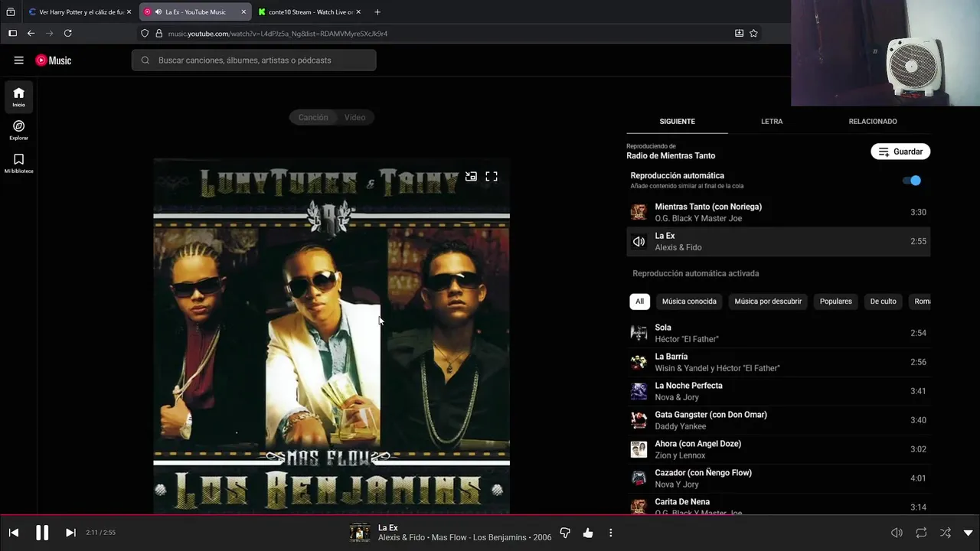The height and width of the screenshot is (551, 980).
Task: Click the Guardar playlist button
Action: pos(900,152)
